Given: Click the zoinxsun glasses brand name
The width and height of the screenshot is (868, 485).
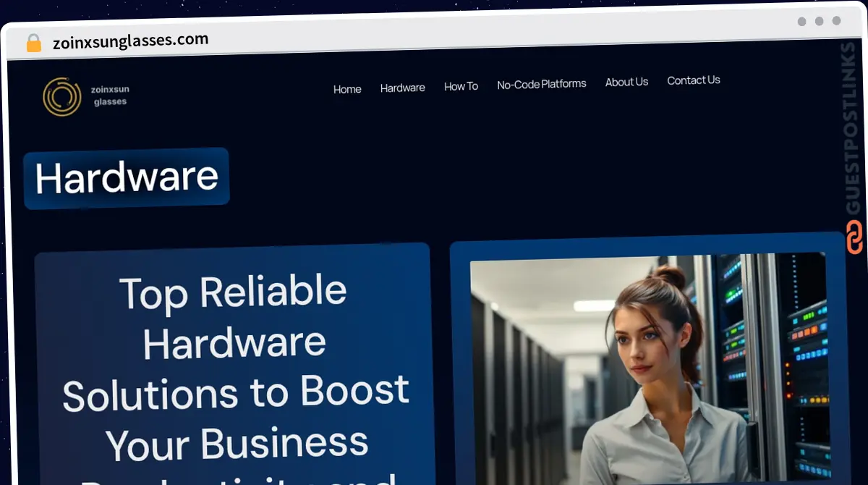Looking at the screenshot, I should [110, 96].
